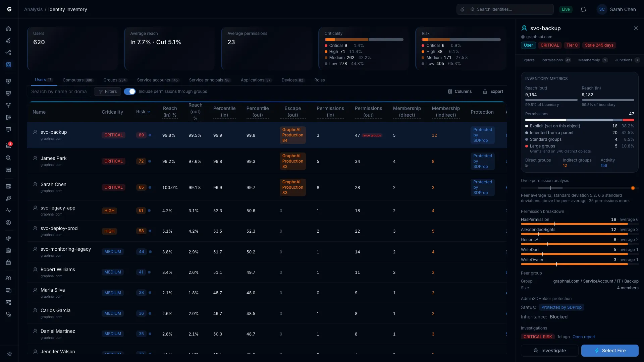Open the shield-checkmark sidebar icon
This screenshot has height=362, width=644.
(x=8, y=93)
